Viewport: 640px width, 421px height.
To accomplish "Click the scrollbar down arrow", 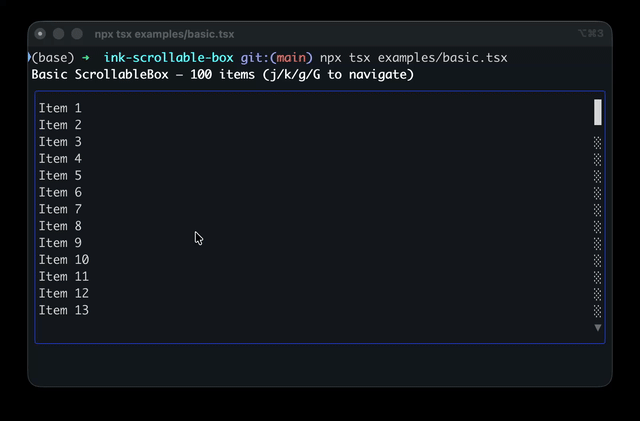I will click(x=598, y=327).
